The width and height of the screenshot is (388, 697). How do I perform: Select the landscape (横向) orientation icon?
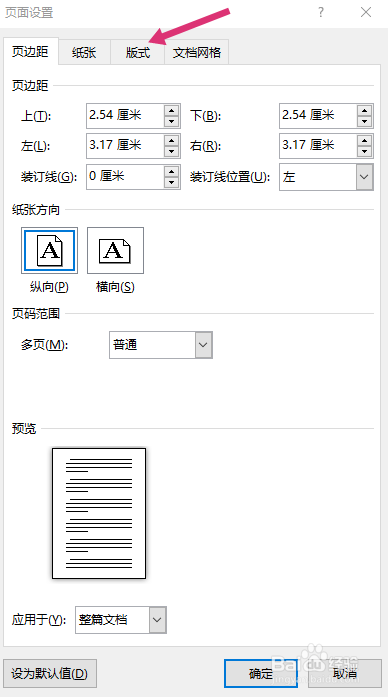pyautogui.click(x=116, y=250)
